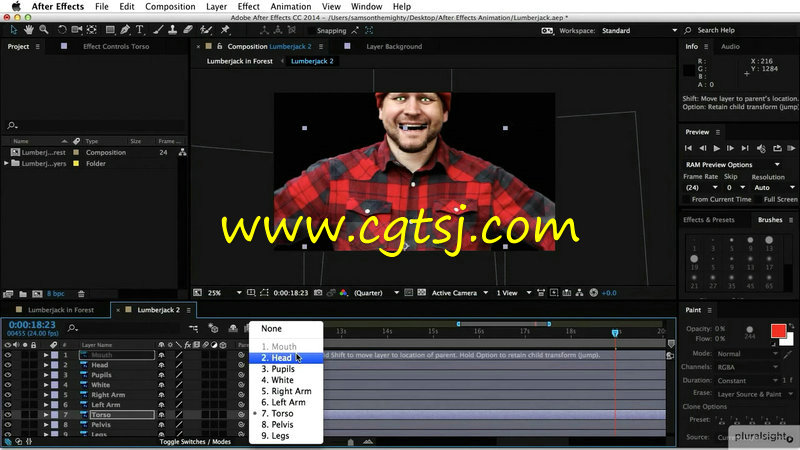Open magnification 25% dropdown
800x450 pixels.
224,293
